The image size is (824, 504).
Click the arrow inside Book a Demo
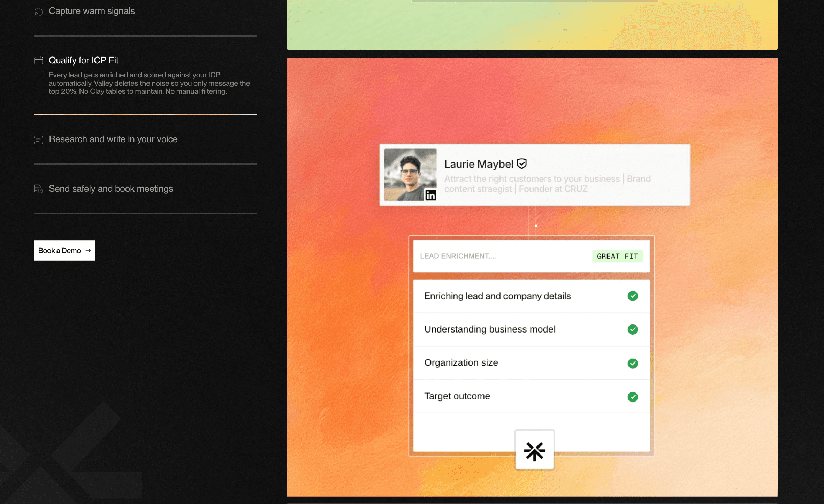point(88,251)
